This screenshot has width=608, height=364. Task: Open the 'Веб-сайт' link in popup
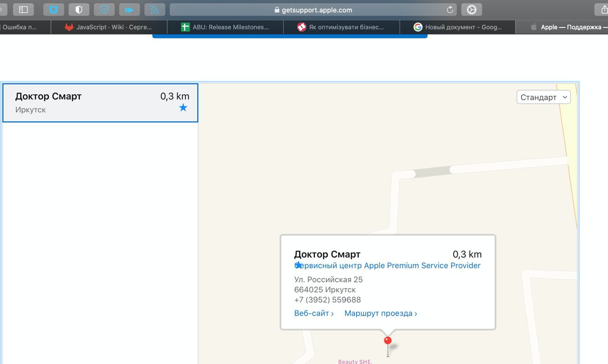313,313
